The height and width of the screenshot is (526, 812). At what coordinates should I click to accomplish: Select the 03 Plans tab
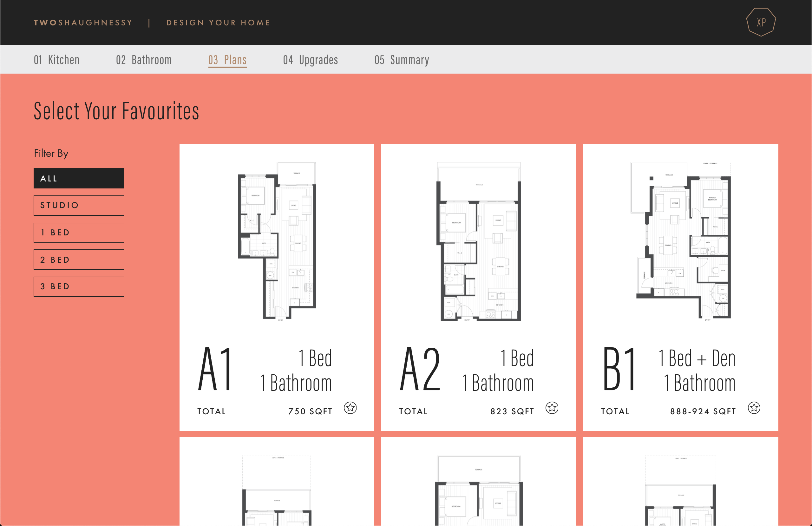pos(227,60)
